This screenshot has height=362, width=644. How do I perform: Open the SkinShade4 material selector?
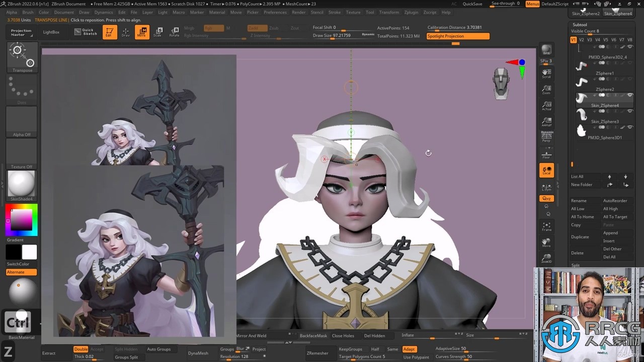click(22, 186)
